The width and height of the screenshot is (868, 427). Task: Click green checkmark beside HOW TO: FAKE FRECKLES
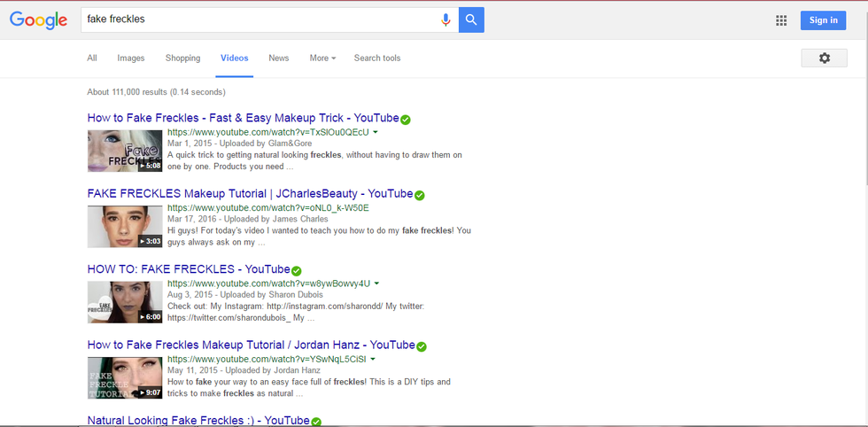[297, 270]
